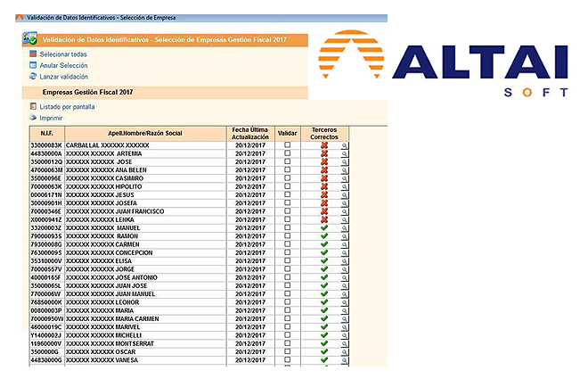Open magnifier detail for LEONOR row
The image size is (588, 379).
point(344,303)
